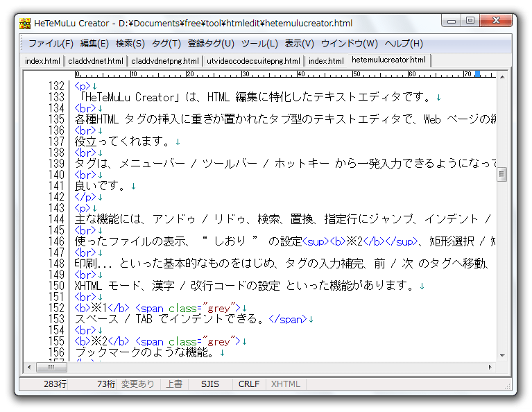
Task: Click the </span> closing tag on line 153
Action: click(x=288, y=319)
